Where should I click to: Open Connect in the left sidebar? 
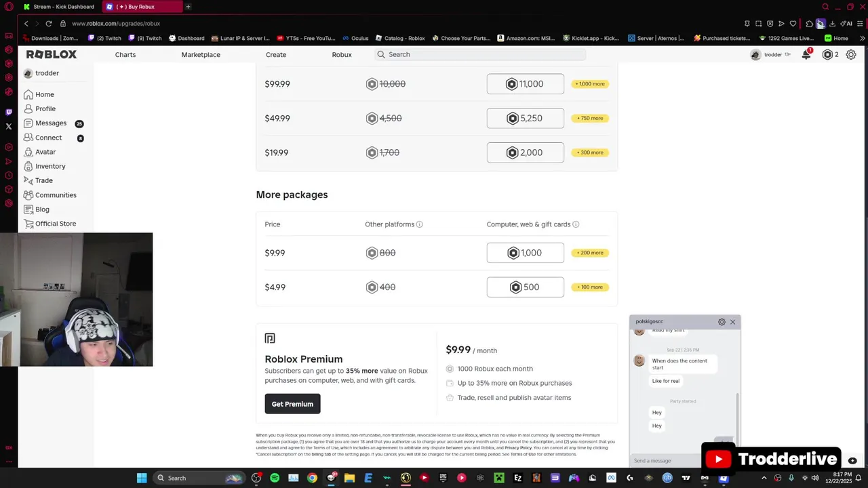43,138
